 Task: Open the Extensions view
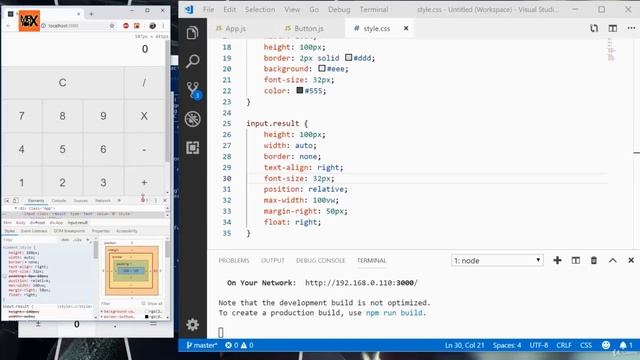(192, 147)
